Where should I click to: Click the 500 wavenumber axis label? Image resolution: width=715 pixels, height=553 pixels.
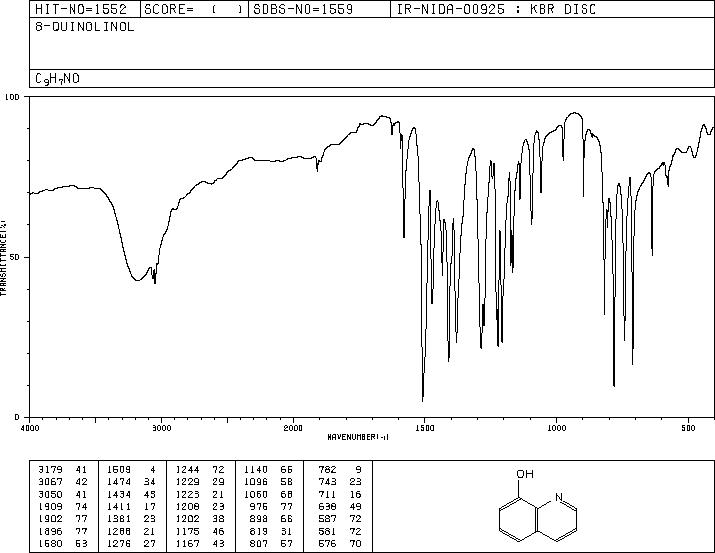[x=688, y=428]
